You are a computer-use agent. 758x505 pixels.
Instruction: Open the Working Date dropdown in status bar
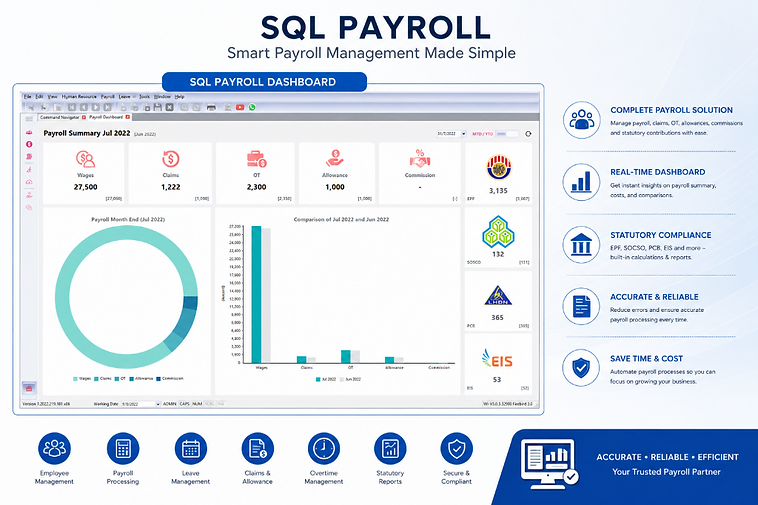pos(158,404)
